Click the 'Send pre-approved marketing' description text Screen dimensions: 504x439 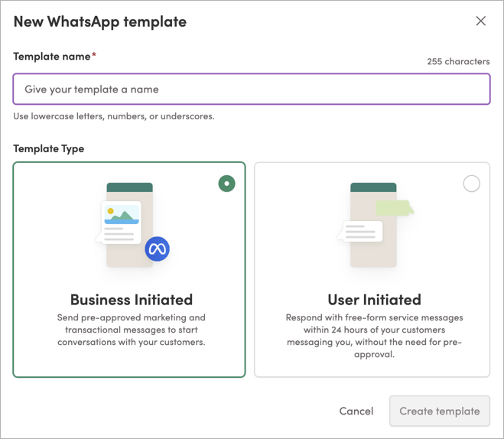132,330
